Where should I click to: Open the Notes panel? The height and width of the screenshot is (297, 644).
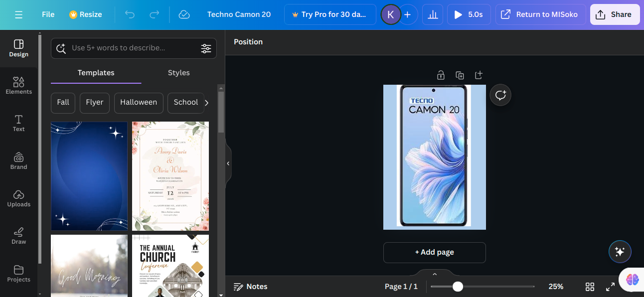point(251,287)
